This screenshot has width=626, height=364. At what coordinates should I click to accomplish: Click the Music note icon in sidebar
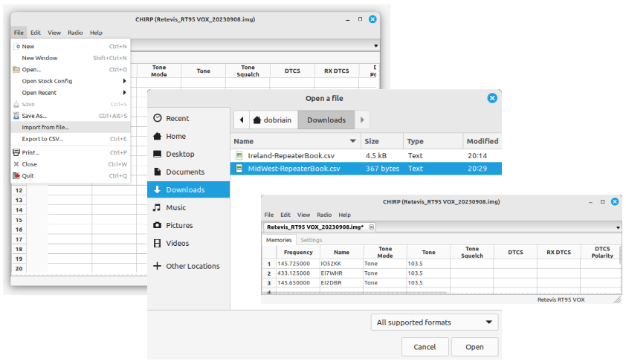pos(158,207)
